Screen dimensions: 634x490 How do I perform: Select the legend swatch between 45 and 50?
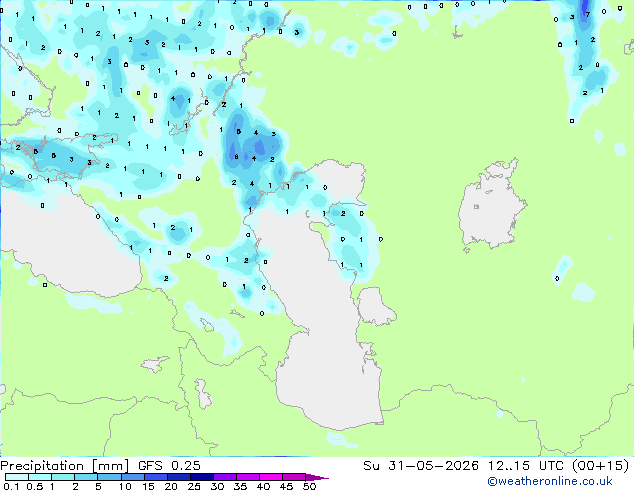[294, 477]
